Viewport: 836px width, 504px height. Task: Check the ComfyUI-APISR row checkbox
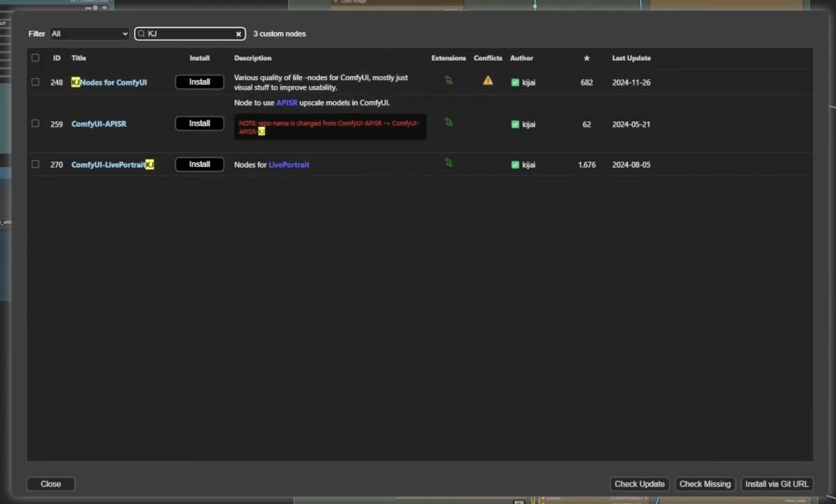[x=35, y=124]
